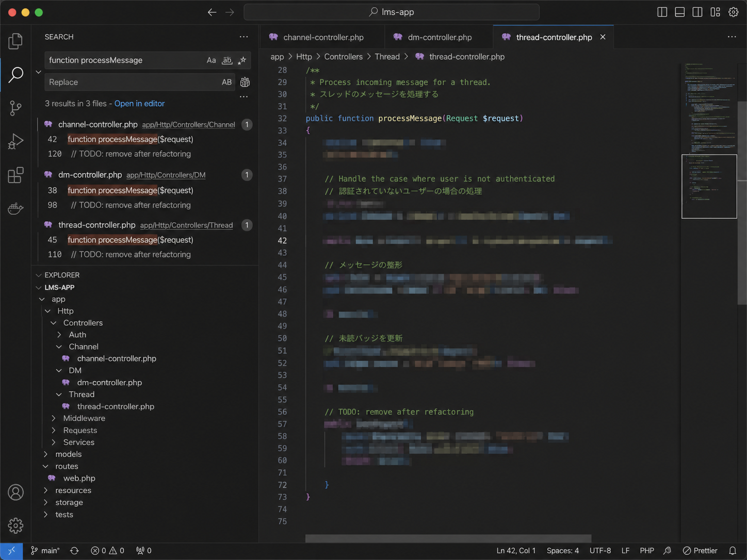Viewport: 747px width, 560px height.
Task: Click Controllers in the breadcrumb
Action: click(x=343, y=57)
